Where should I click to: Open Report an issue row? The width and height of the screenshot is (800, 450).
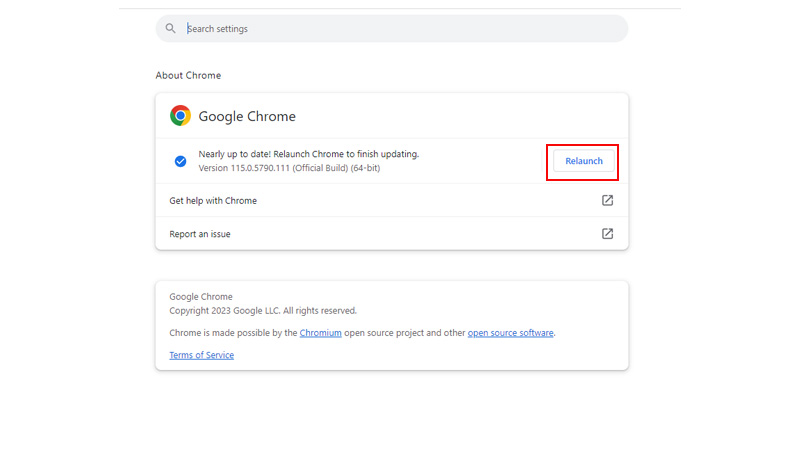click(392, 234)
